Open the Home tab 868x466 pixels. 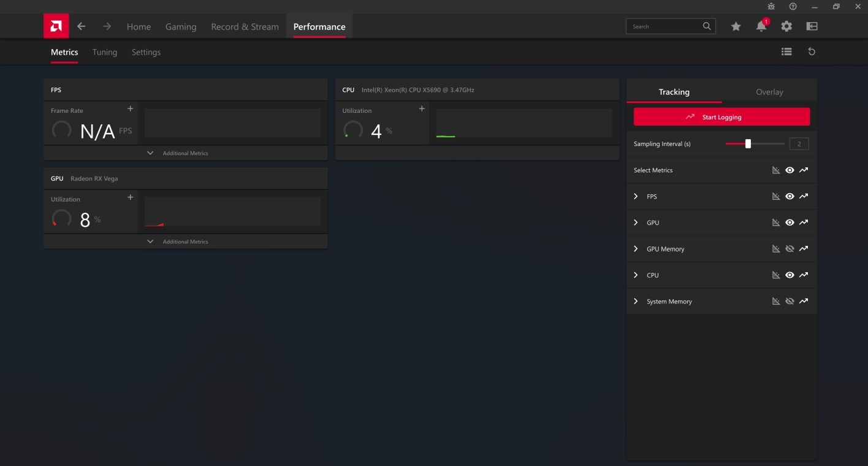click(x=139, y=26)
